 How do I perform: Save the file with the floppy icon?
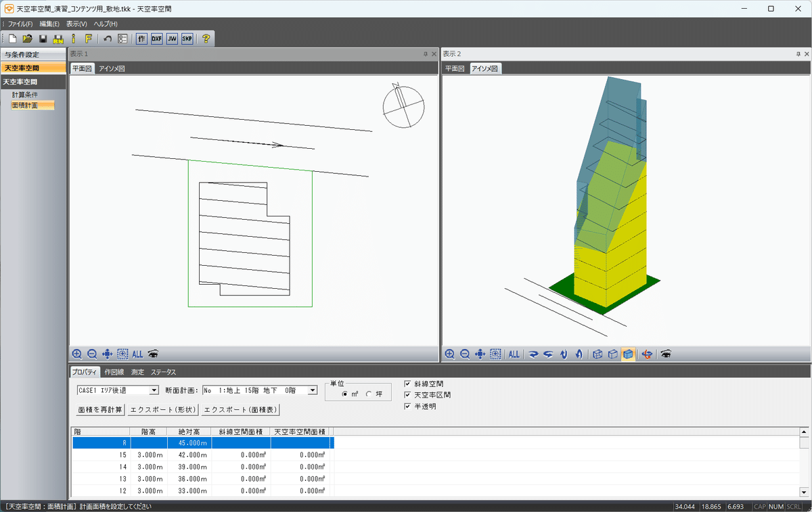pyautogui.click(x=43, y=39)
